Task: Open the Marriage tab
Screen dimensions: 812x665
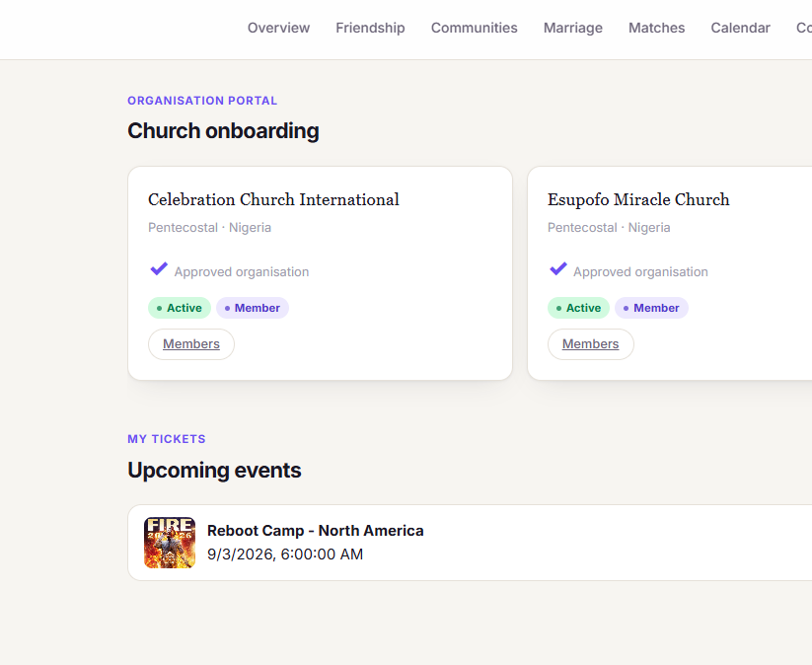Action: pos(573,28)
